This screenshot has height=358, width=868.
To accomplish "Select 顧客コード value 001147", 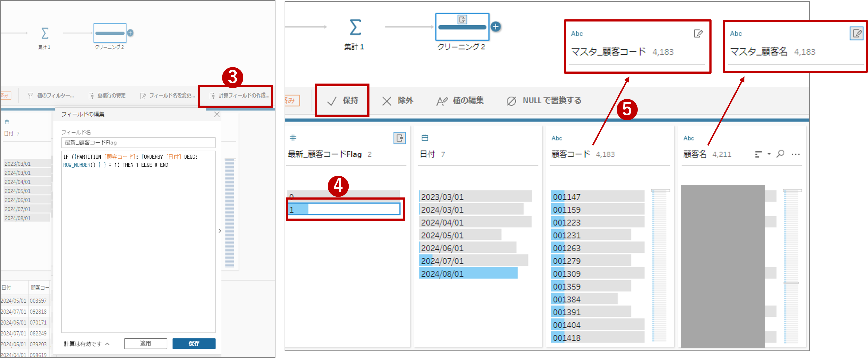I will point(598,197).
